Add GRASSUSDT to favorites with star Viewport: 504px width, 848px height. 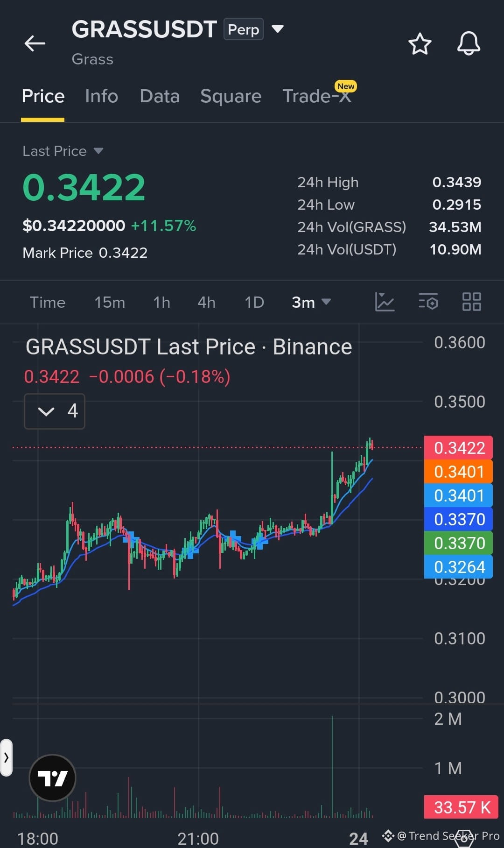[x=420, y=44]
